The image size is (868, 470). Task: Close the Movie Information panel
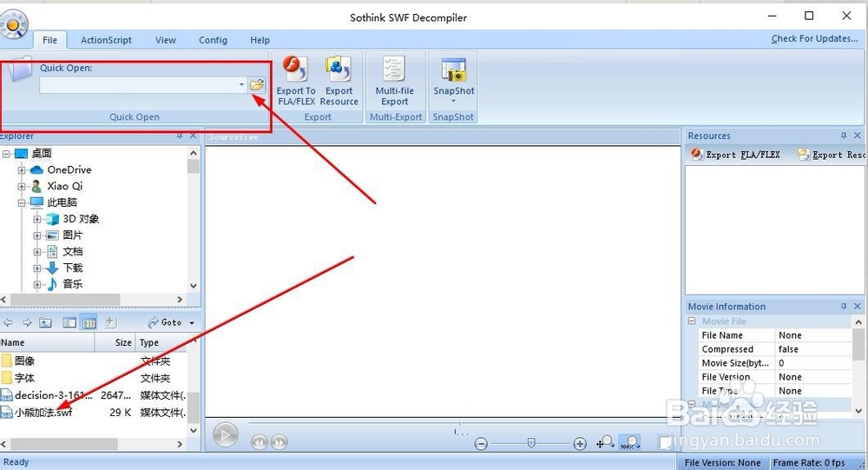click(858, 307)
